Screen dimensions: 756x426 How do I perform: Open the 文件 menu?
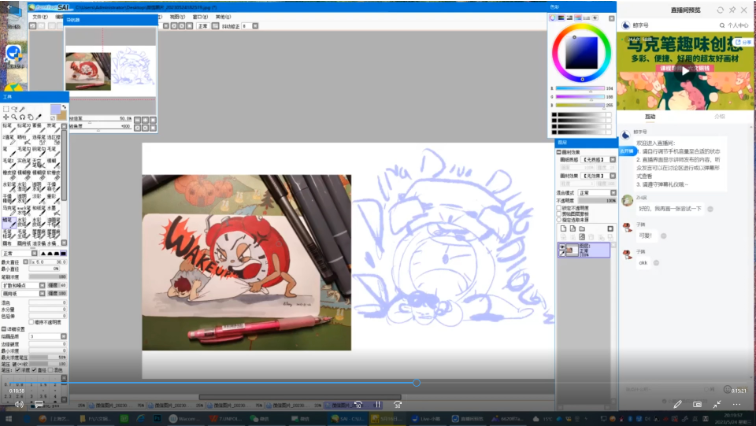click(40, 17)
